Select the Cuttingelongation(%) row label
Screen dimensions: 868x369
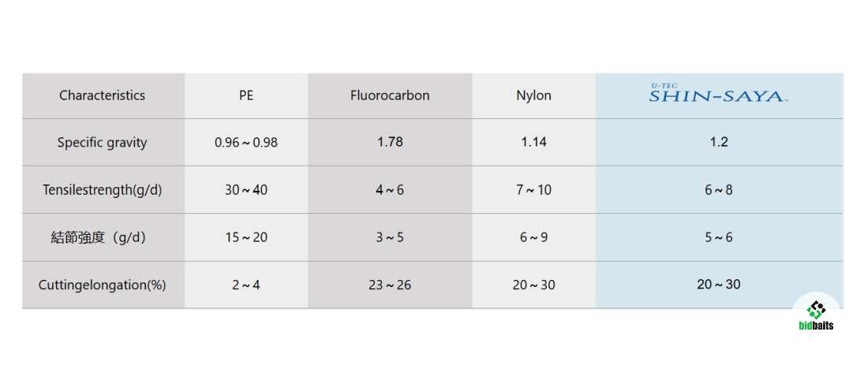pos(103,285)
